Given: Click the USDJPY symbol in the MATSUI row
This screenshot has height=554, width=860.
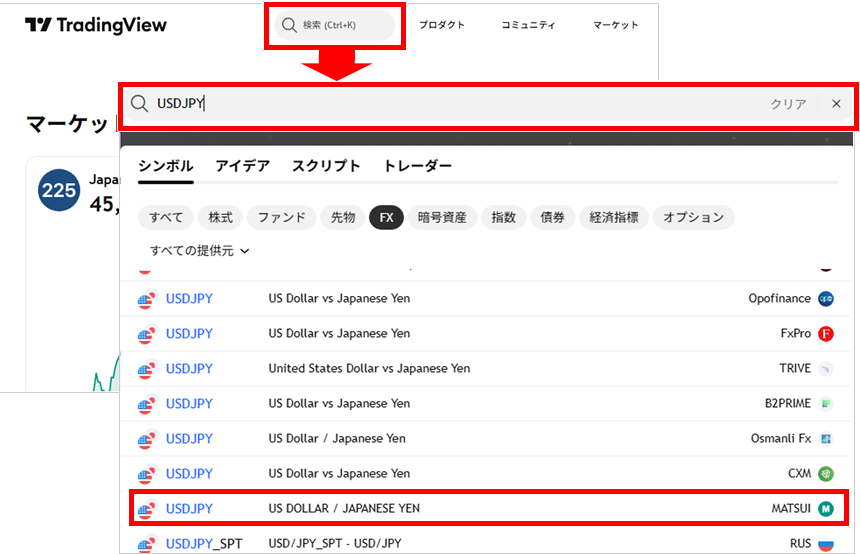Looking at the screenshot, I should coord(189,509).
